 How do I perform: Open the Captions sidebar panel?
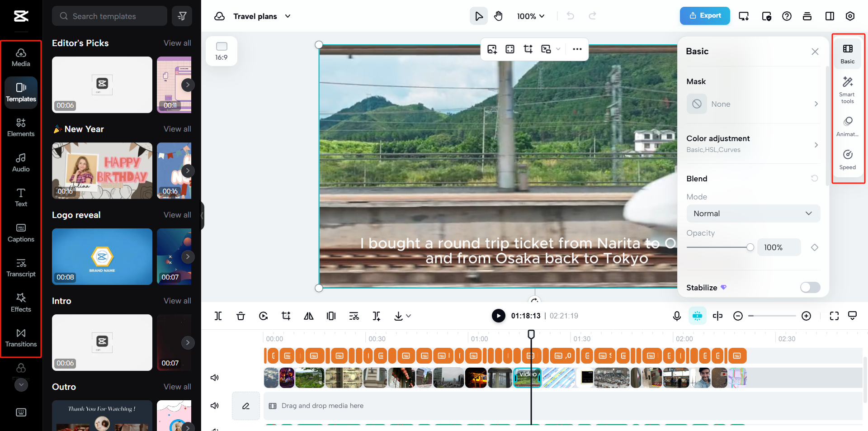click(x=21, y=233)
